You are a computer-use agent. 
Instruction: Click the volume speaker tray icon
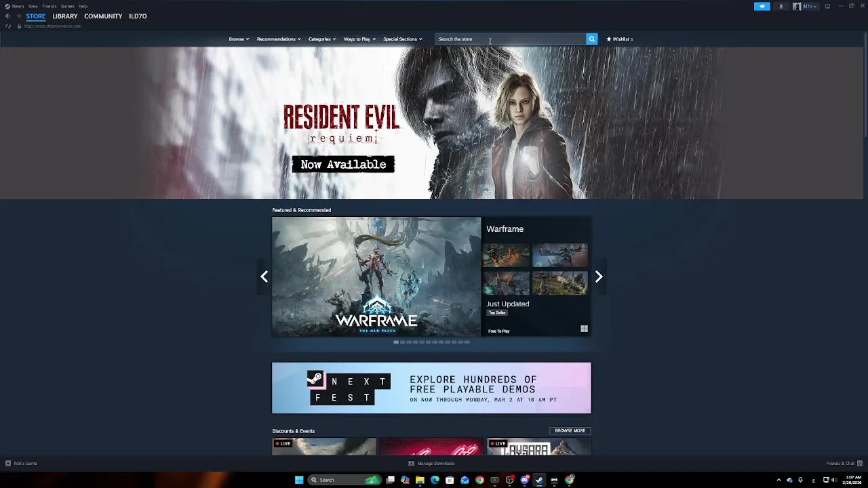[833, 480]
